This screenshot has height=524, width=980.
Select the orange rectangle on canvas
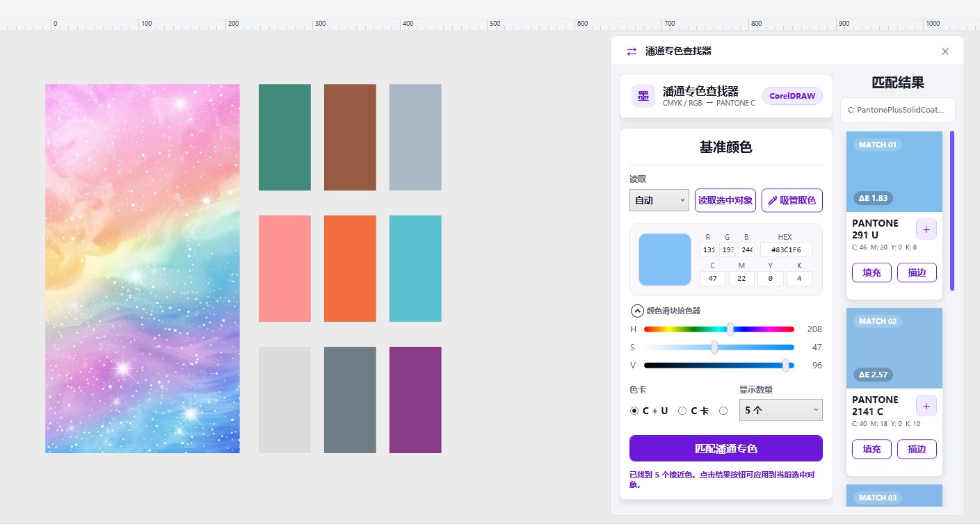pyautogui.click(x=350, y=268)
